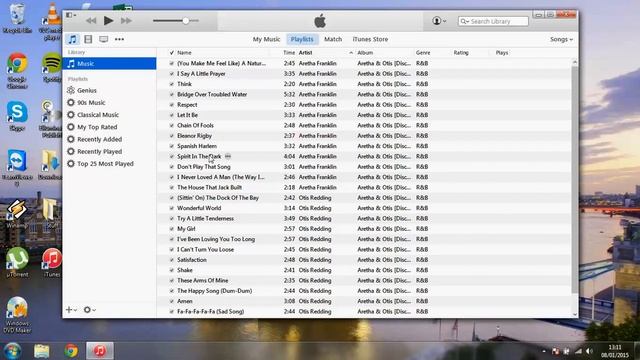Open more media types ellipsis menu
640x360 pixels.
pyautogui.click(x=119, y=39)
